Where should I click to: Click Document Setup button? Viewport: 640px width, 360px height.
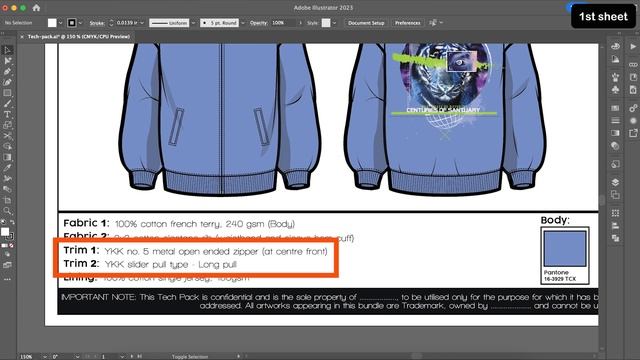[366, 23]
